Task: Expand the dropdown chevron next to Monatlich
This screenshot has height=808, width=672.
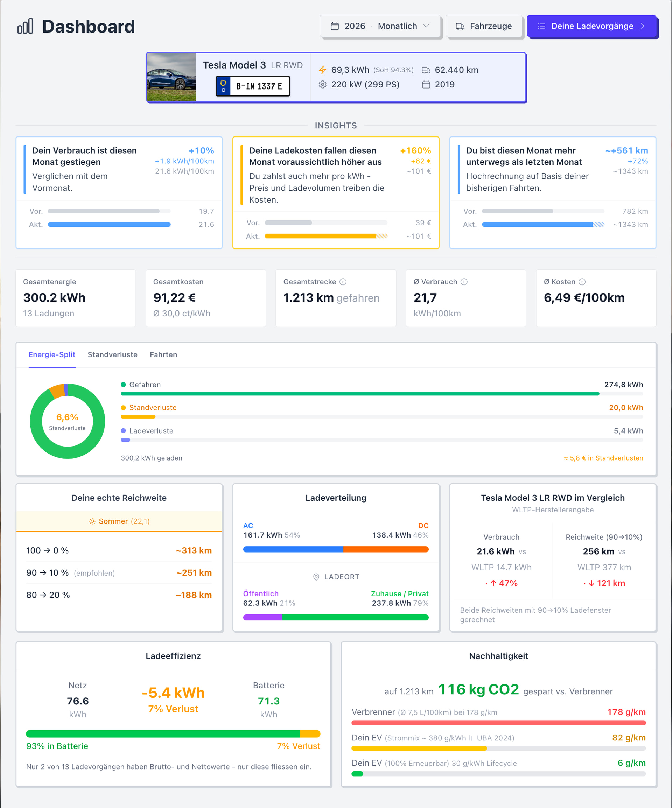Action: tap(426, 26)
